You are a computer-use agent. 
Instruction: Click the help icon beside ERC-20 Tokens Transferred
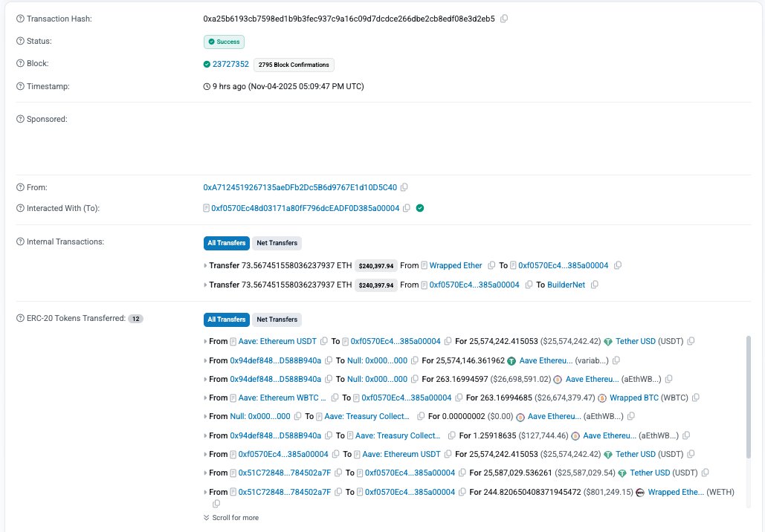pos(20,319)
